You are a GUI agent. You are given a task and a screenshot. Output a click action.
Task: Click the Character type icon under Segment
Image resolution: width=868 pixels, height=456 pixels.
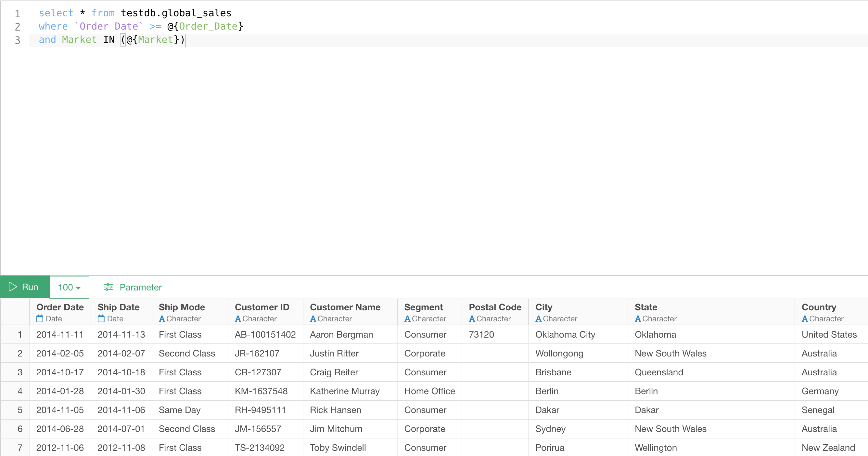pos(407,318)
